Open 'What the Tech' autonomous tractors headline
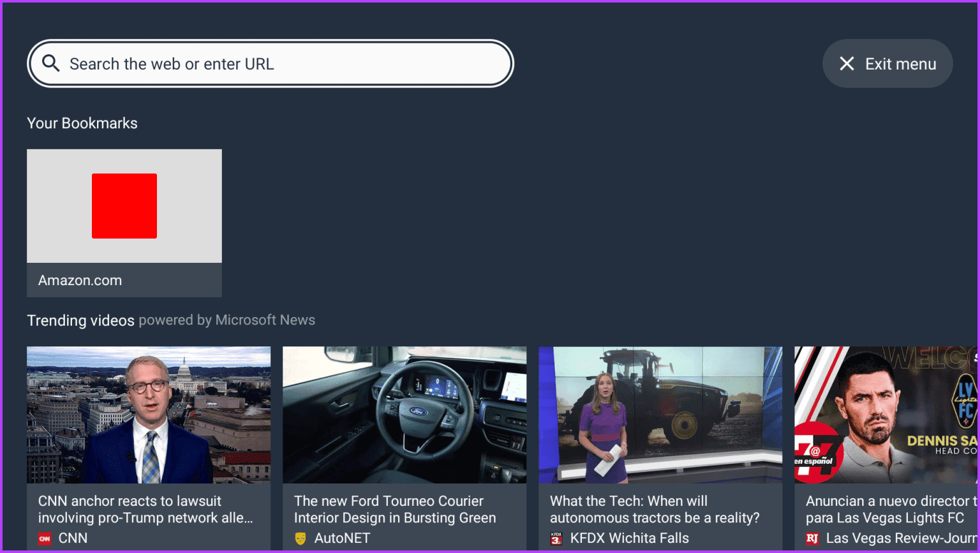 (x=655, y=510)
